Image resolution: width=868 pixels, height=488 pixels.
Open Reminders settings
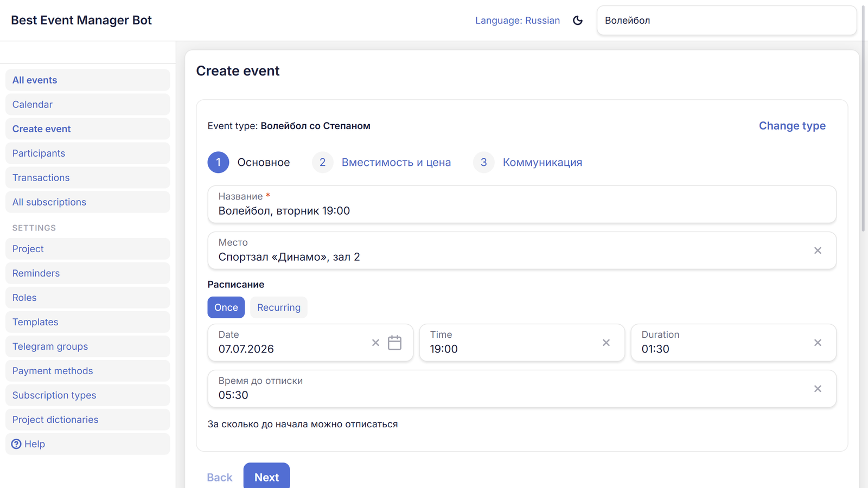[88, 273]
